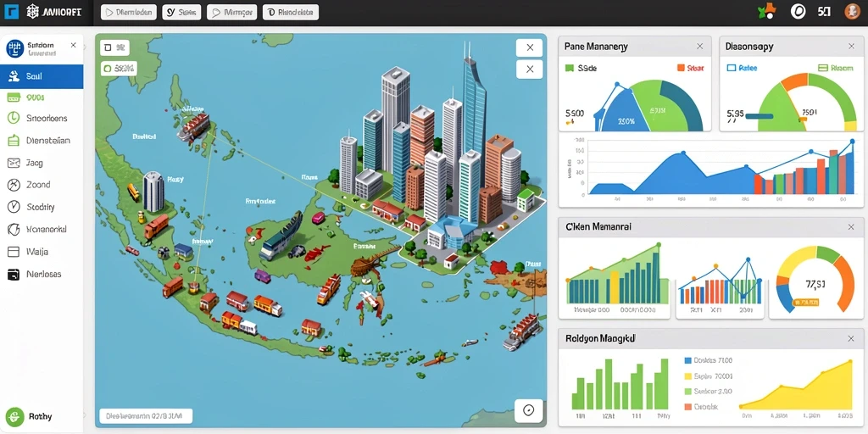The height and width of the screenshot is (434, 868).
Task: Click the Waija window icon in sidebar
Action: pos(14,251)
